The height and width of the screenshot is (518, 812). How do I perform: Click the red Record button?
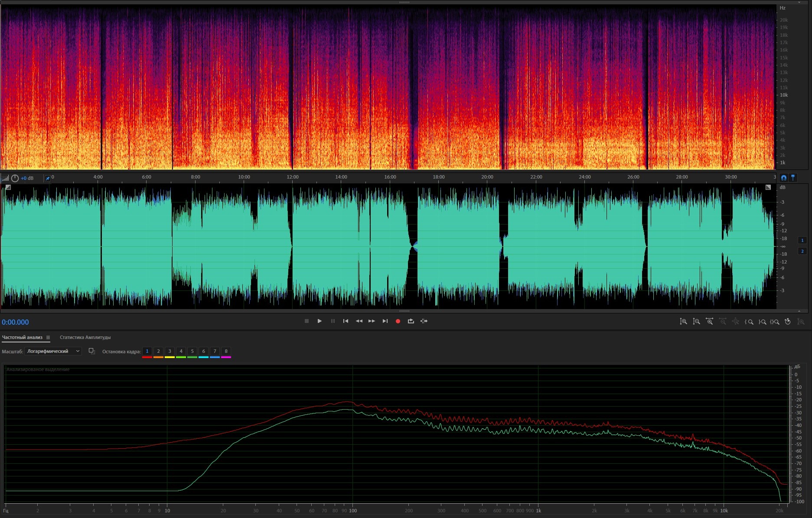398,321
